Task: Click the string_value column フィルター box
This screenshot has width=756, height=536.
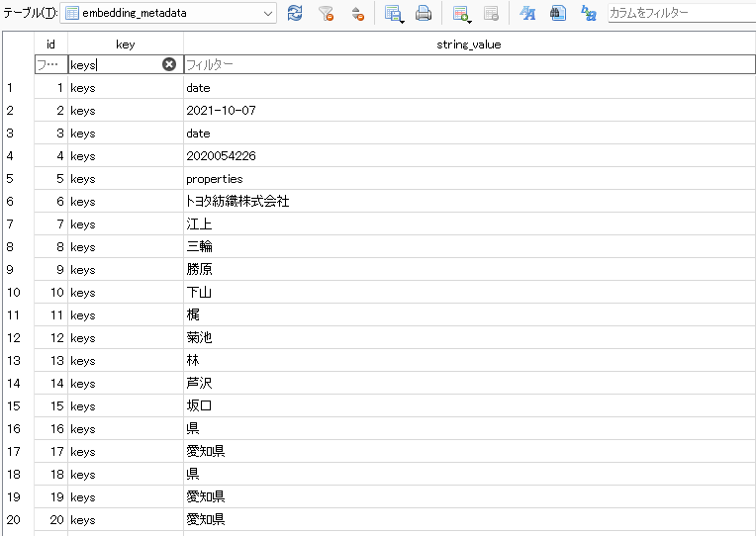Action: click(469, 64)
